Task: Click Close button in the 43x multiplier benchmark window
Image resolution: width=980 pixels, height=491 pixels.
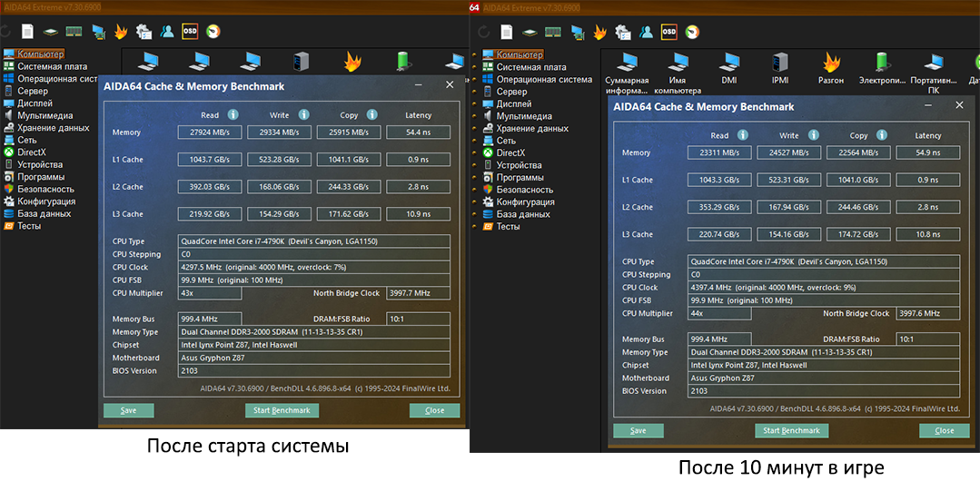Action: tap(434, 410)
